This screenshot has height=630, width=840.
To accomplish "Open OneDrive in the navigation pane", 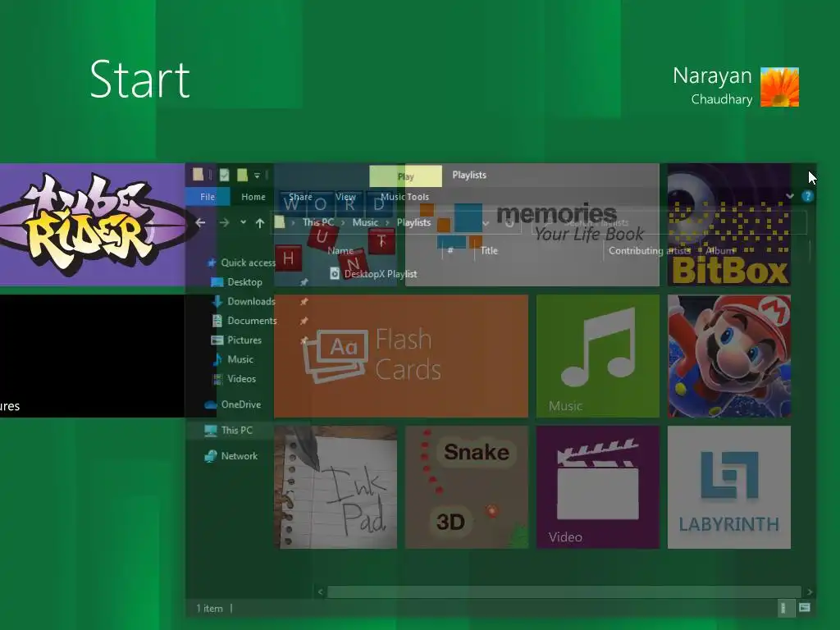I will (x=240, y=404).
